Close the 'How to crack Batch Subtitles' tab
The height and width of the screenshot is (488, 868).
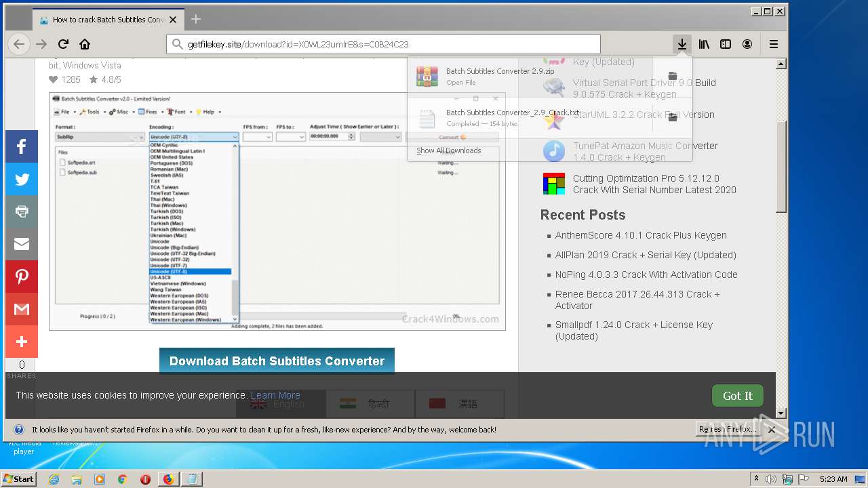tap(174, 20)
